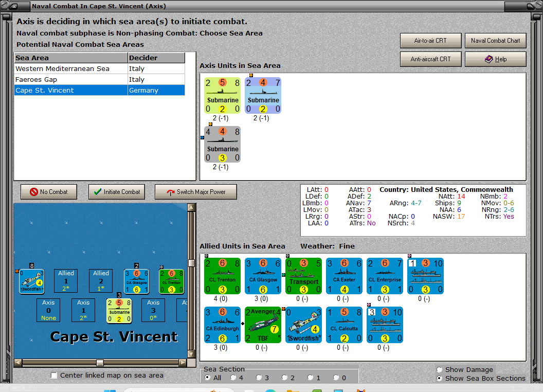Open the Anti-aircraft CRT chart
543x392 pixels.
430,59
